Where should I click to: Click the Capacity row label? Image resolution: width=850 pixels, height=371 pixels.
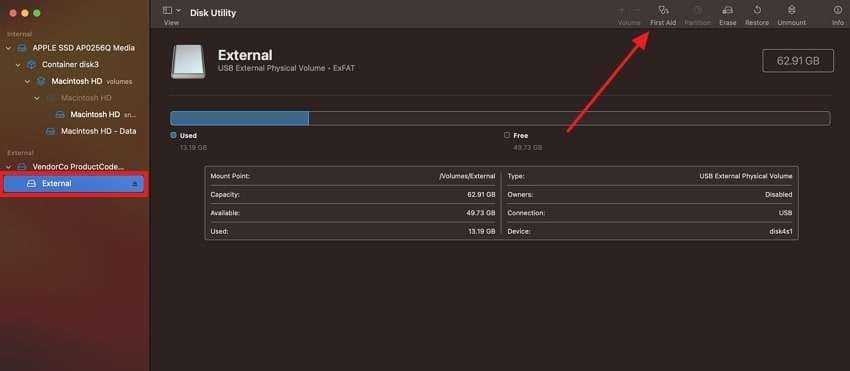tap(225, 194)
